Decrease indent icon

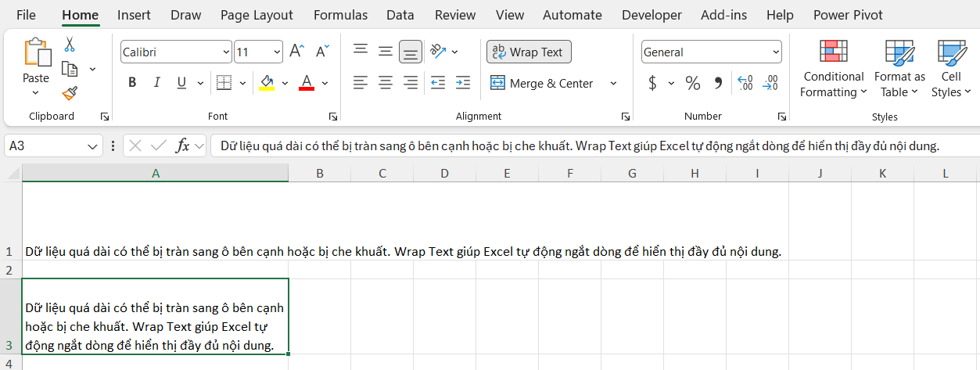pos(438,83)
